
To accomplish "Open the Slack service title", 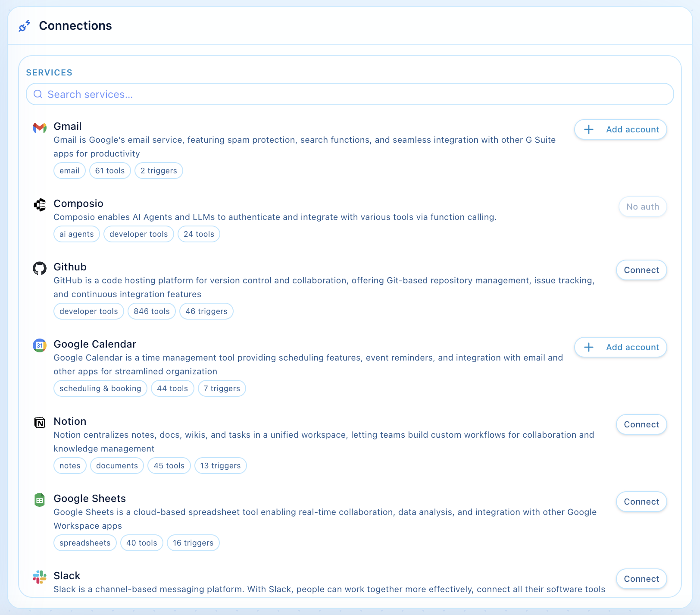I will 67,576.
